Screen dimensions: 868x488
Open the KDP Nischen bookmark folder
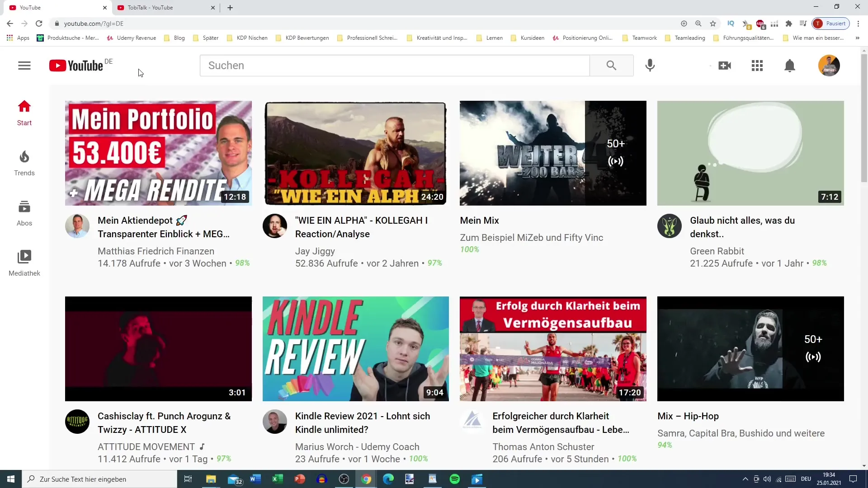[x=247, y=38]
